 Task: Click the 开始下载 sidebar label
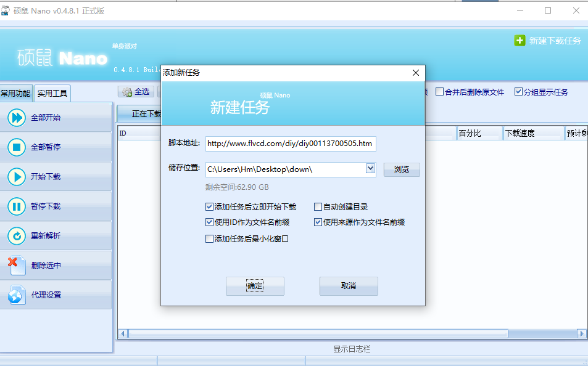(46, 177)
